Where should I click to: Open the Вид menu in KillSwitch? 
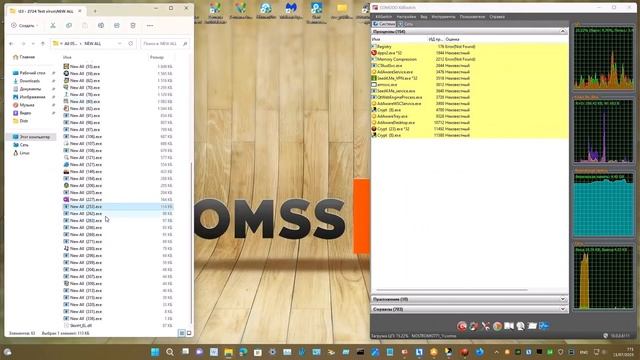(424, 17)
